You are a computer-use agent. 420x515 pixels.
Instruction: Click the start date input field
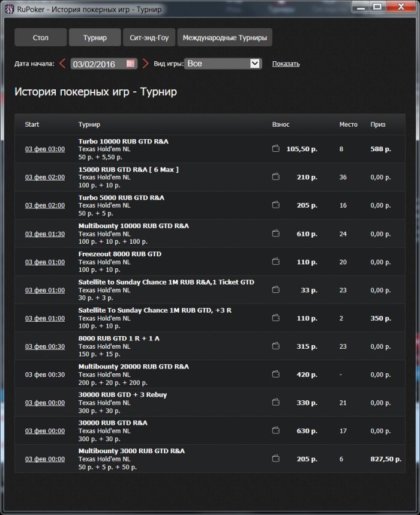98,64
